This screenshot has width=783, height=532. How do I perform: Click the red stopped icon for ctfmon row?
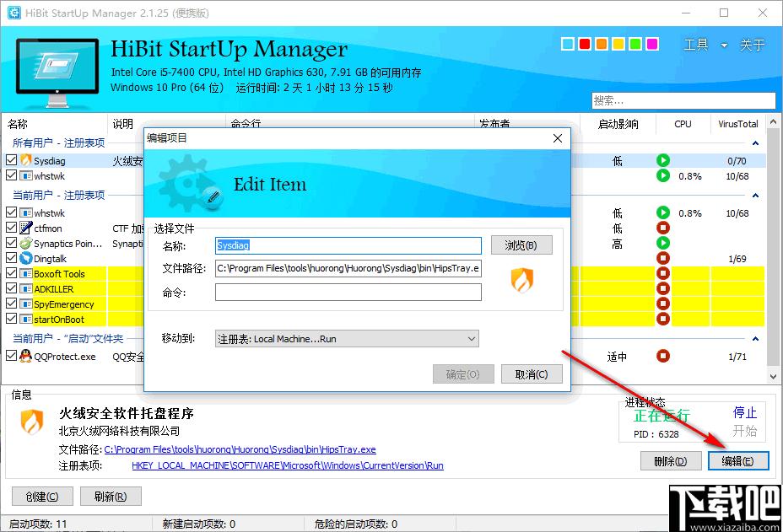(662, 228)
